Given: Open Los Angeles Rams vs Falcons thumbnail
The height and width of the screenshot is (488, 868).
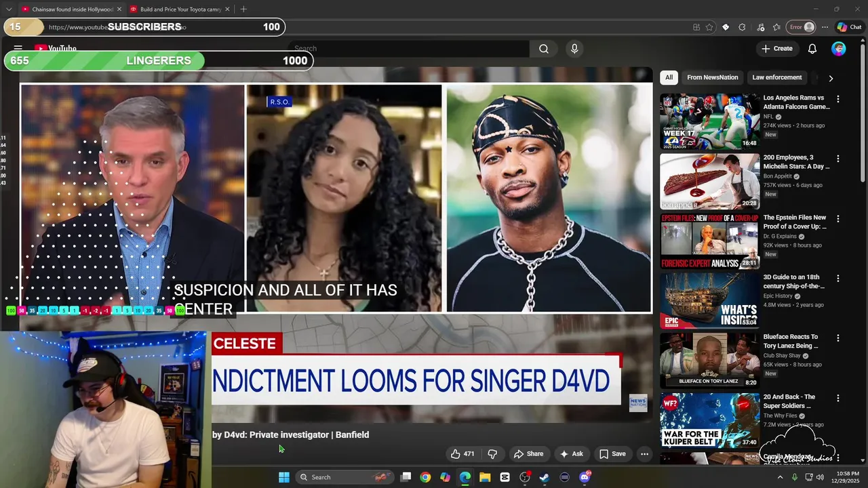Looking at the screenshot, I should coord(710,121).
